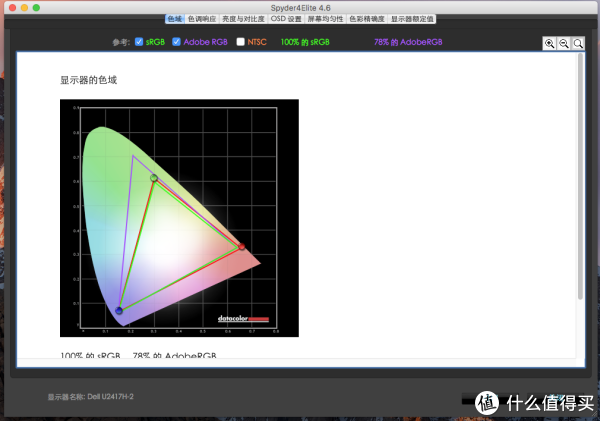
Task: Click the gamut chromaticity diagram image
Action: 179,218
